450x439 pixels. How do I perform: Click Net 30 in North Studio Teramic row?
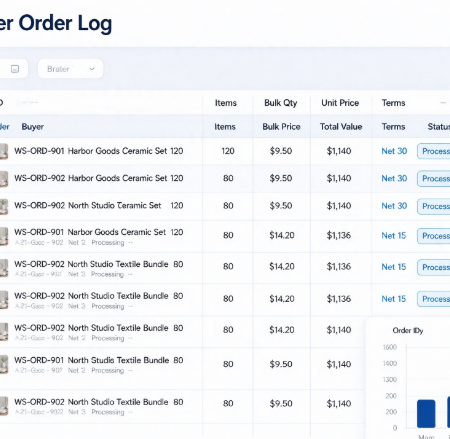[394, 206]
